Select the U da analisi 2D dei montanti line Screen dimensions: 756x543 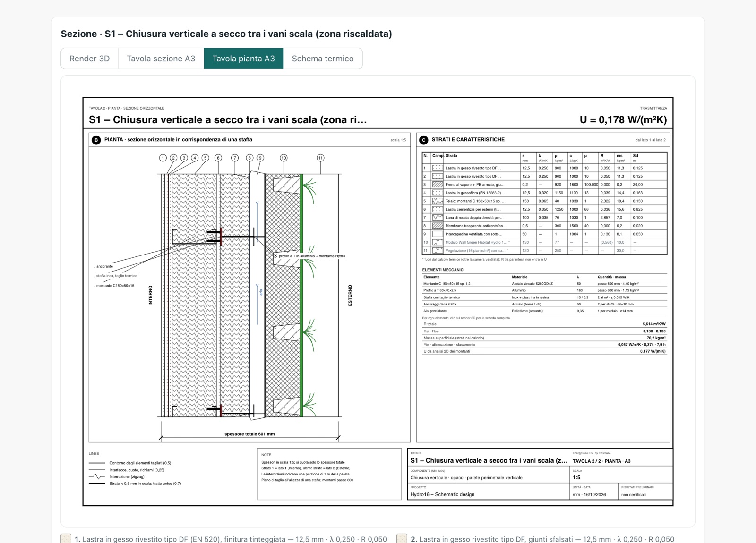544,351
